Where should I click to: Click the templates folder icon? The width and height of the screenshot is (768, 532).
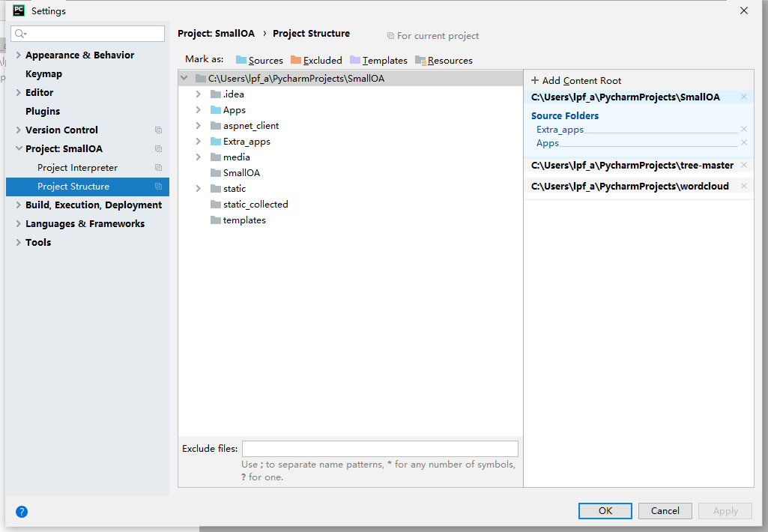pyautogui.click(x=216, y=220)
